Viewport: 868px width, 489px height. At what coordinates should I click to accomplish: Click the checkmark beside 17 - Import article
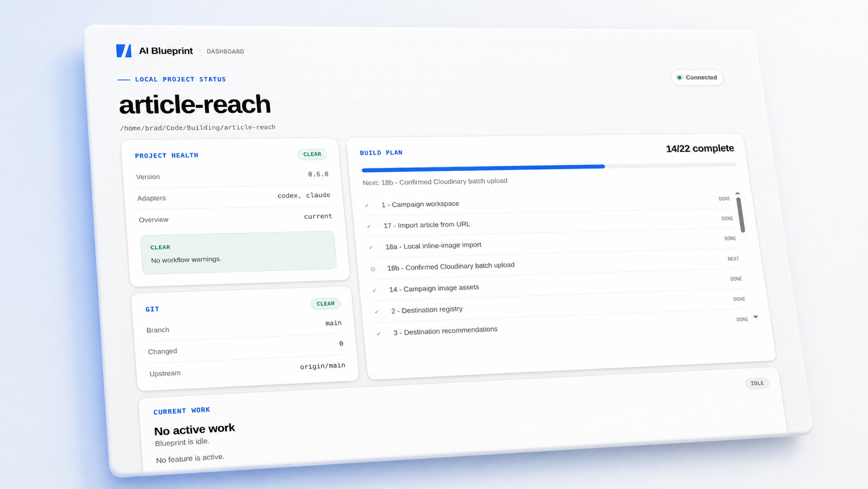pyautogui.click(x=369, y=226)
